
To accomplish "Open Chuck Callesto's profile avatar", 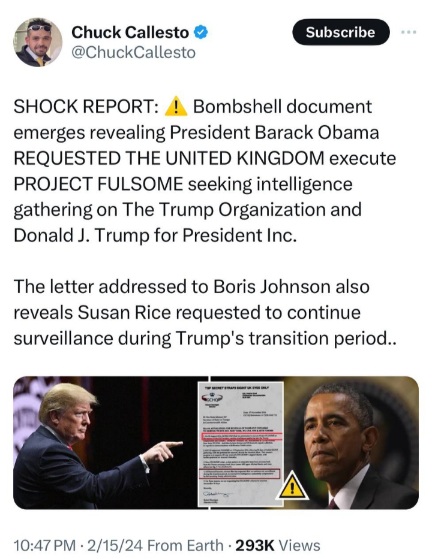I will (x=38, y=42).
